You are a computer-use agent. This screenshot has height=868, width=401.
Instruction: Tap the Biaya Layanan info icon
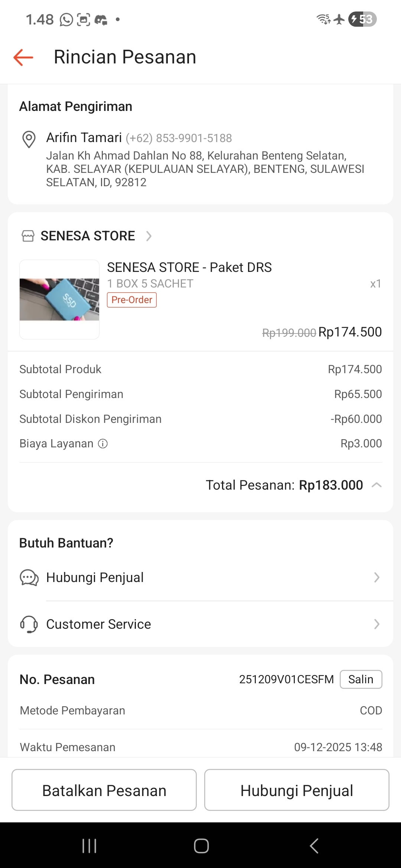(x=103, y=444)
